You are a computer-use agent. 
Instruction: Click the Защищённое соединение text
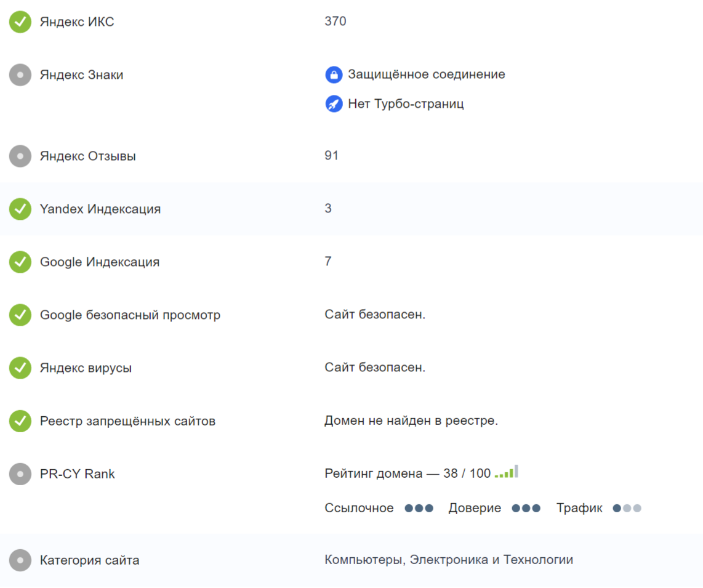coord(427,75)
